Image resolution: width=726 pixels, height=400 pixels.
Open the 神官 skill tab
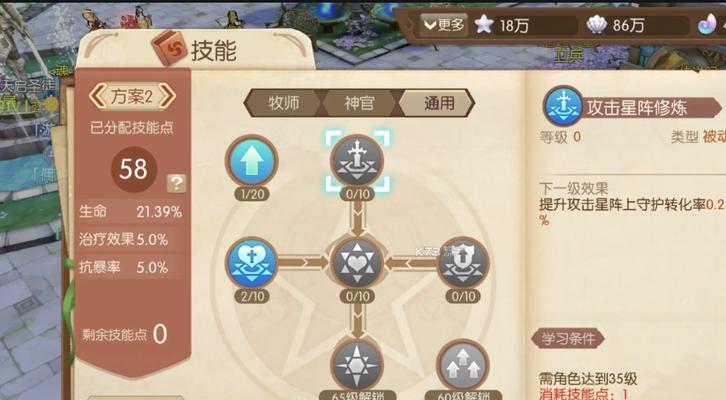tap(359, 103)
